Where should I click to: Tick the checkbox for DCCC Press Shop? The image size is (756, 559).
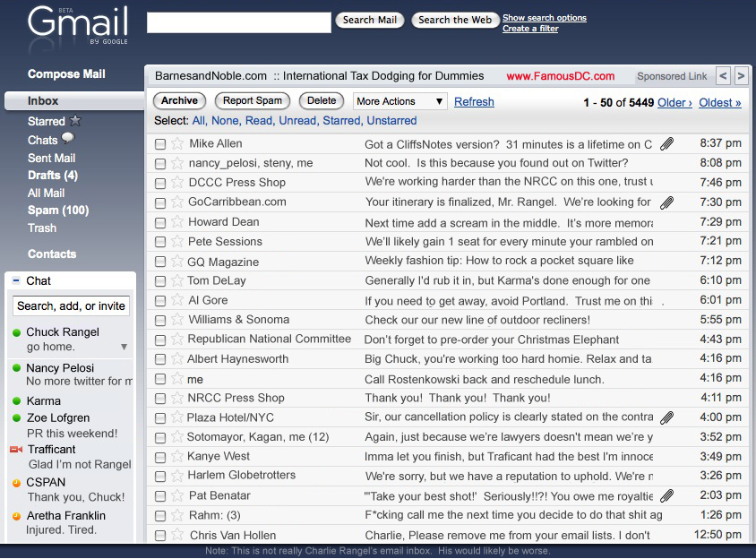(160, 183)
